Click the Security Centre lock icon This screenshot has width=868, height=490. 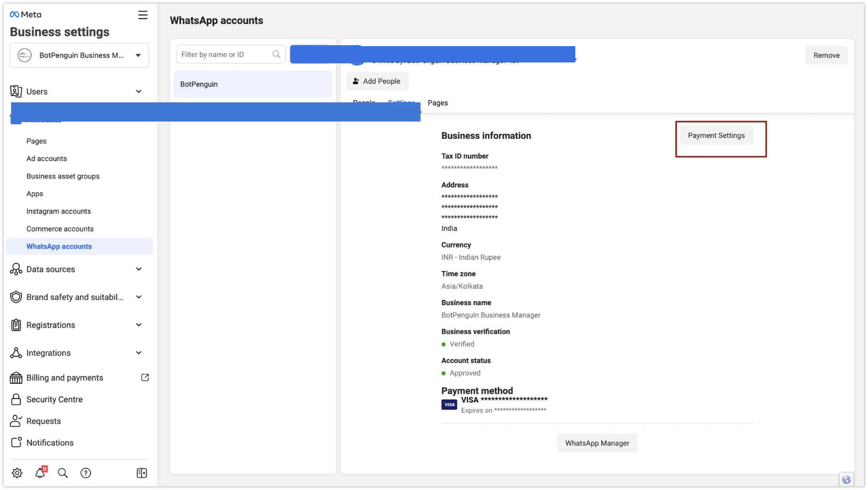click(x=16, y=399)
